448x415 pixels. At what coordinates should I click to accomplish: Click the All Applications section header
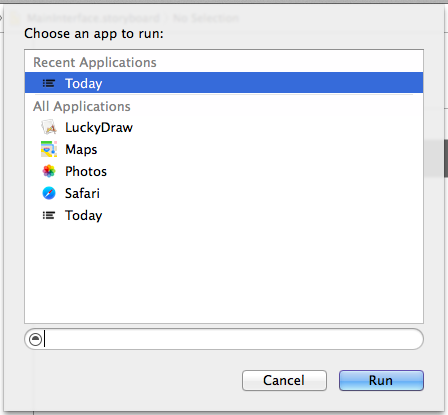82,106
